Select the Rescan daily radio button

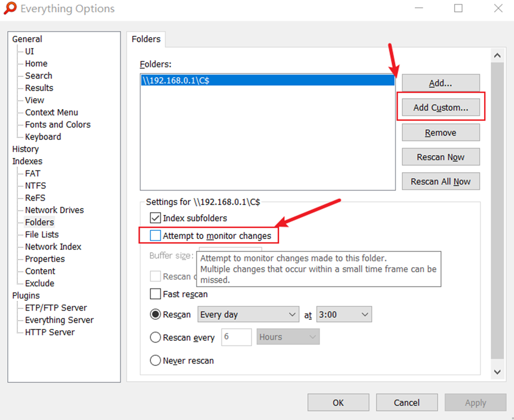(x=156, y=314)
